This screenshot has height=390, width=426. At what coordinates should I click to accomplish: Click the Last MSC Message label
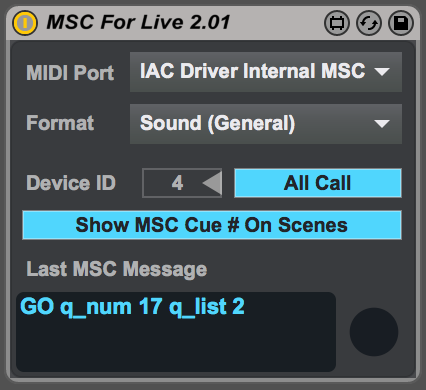(117, 269)
